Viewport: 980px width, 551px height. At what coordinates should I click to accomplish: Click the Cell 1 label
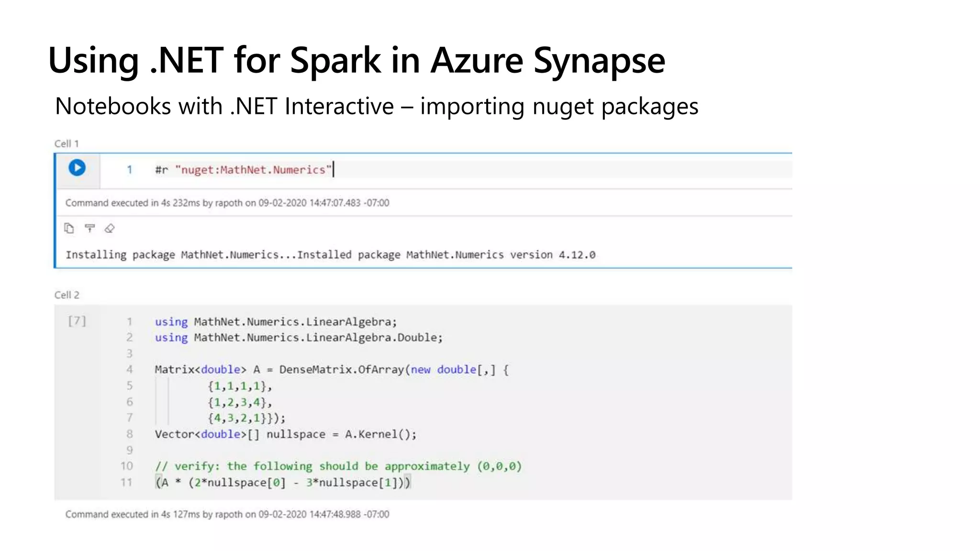(x=67, y=143)
